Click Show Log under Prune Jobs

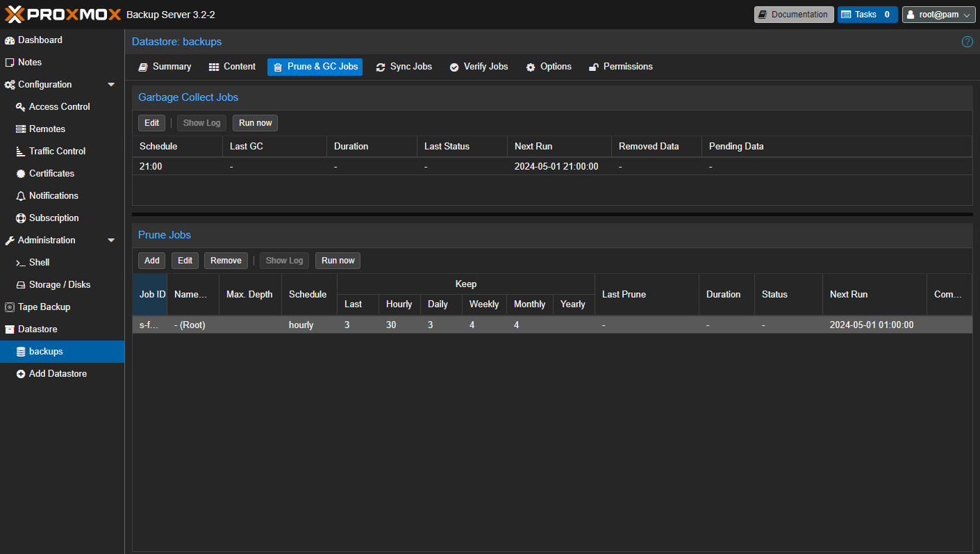[284, 261]
